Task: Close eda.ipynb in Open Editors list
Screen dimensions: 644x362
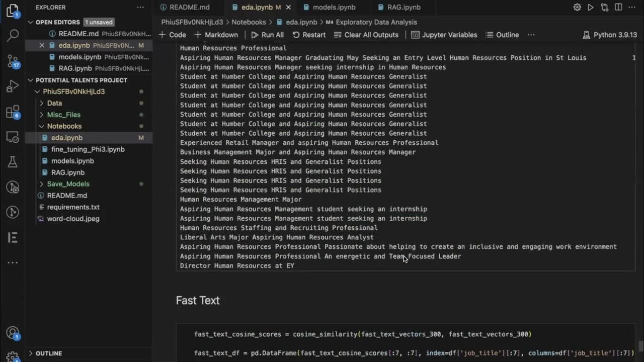Action: click(42, 45)
